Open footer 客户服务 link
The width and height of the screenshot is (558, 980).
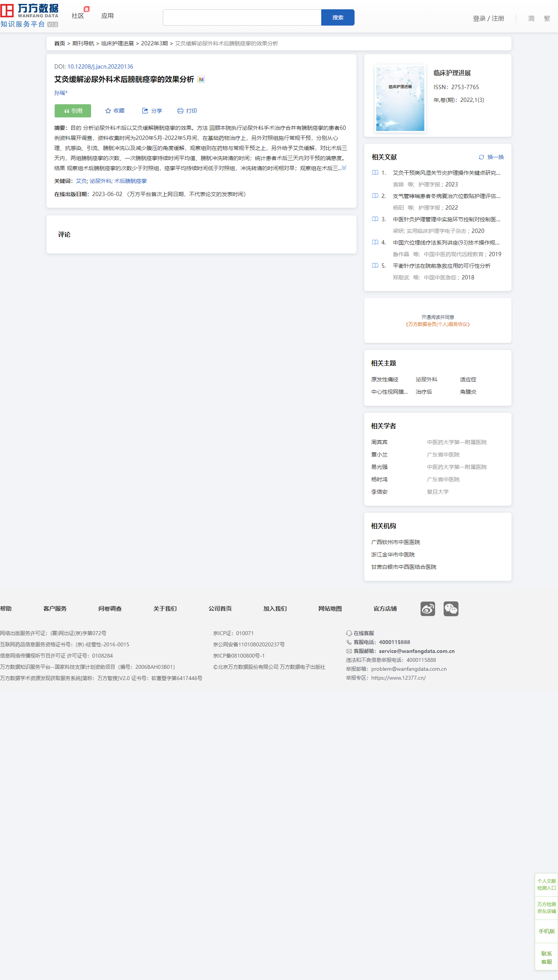pos(55,609)
